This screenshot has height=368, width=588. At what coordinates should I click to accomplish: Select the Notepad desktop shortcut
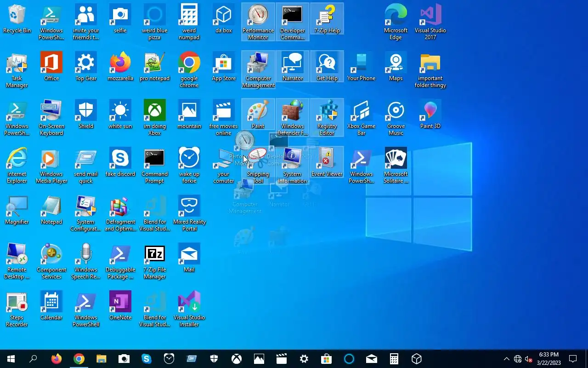[51, 211]
